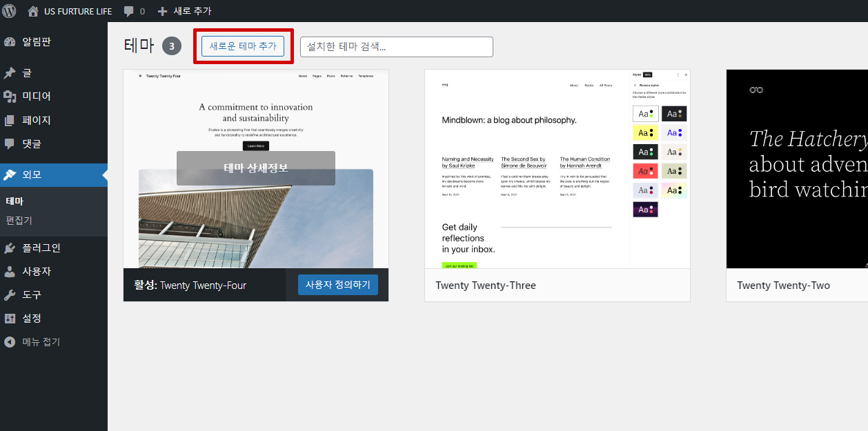This screenshot has height=431, width=868.
Task: Select the Twenty Twenty-Three theme thumbnail
Action: tap(557, 169)
